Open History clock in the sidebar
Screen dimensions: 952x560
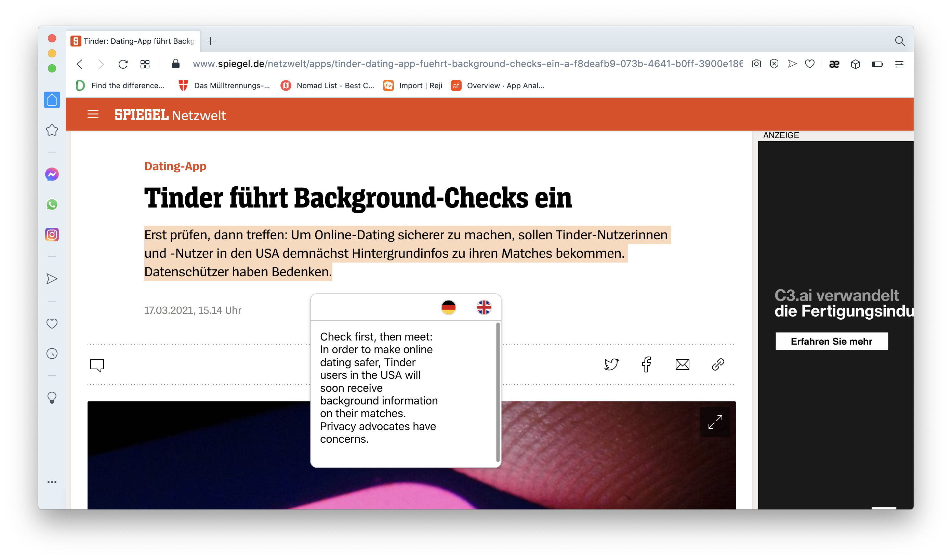52,354
